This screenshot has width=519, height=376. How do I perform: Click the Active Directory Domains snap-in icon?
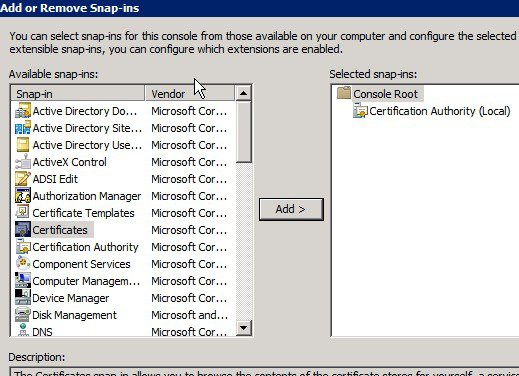coord(23,111)
